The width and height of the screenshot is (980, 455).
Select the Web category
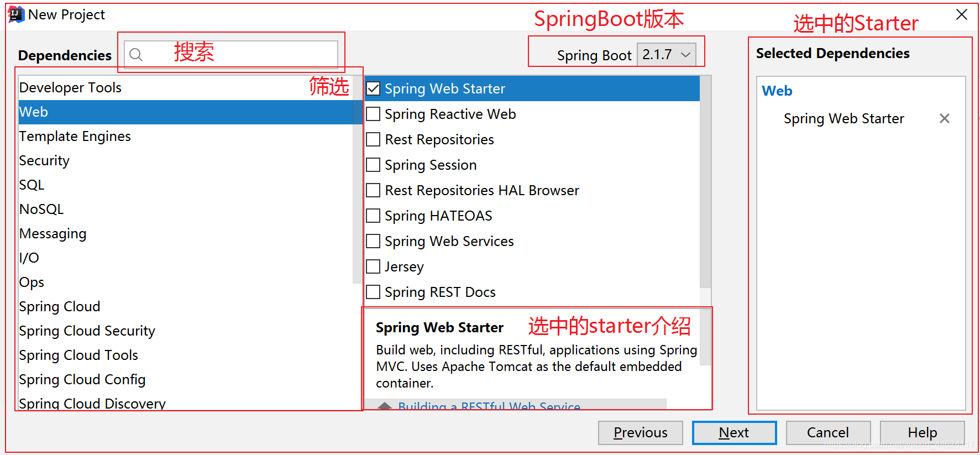pyautogui.click(x=186, y=112)
